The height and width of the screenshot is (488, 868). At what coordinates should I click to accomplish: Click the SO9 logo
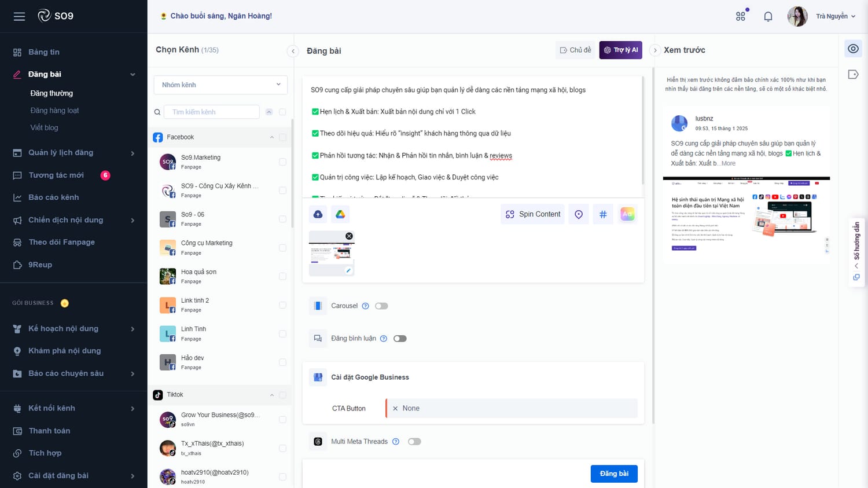56,16
